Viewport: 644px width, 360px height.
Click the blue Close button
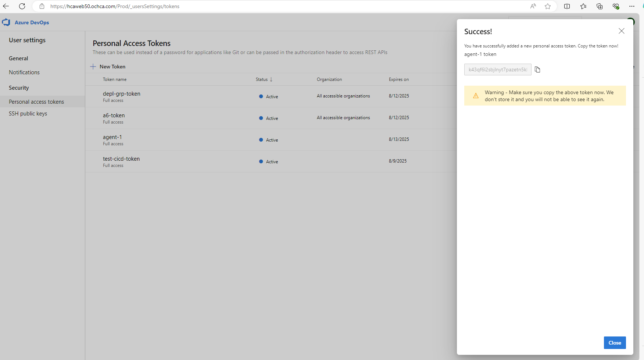pos(615,343)
